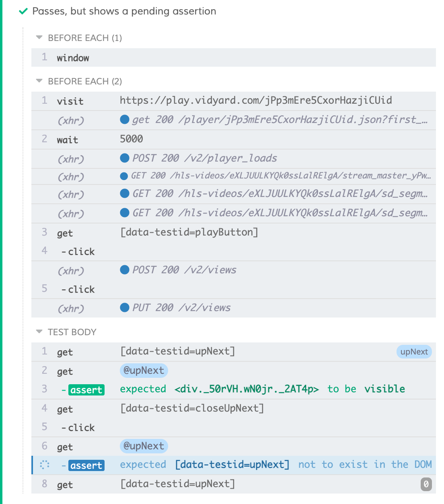Click the @upNext alias in step 2
Viewport: 444px width, 504px height.
click(144, 371)
